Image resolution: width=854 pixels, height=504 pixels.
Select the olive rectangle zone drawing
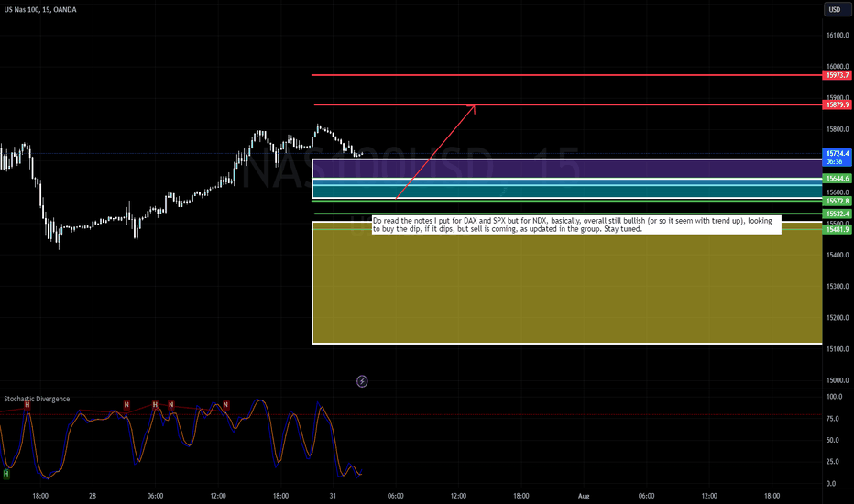tap(567, 283)
